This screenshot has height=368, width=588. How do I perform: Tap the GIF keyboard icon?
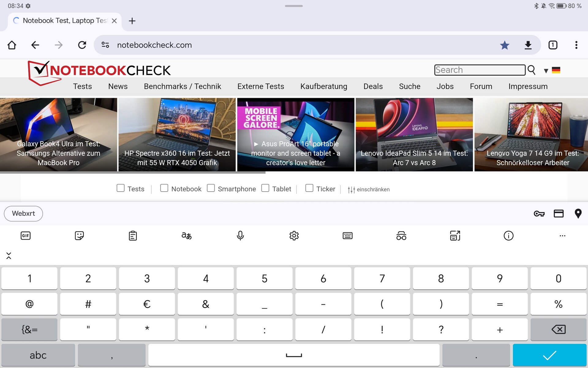coord(25,236)
